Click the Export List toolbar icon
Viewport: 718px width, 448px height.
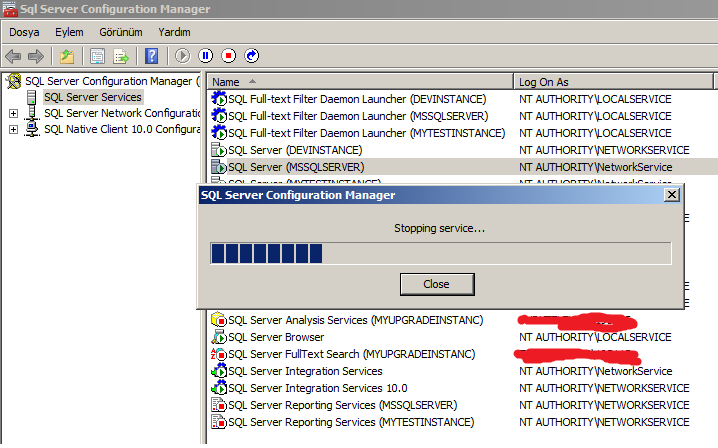[x=121, y=56]
